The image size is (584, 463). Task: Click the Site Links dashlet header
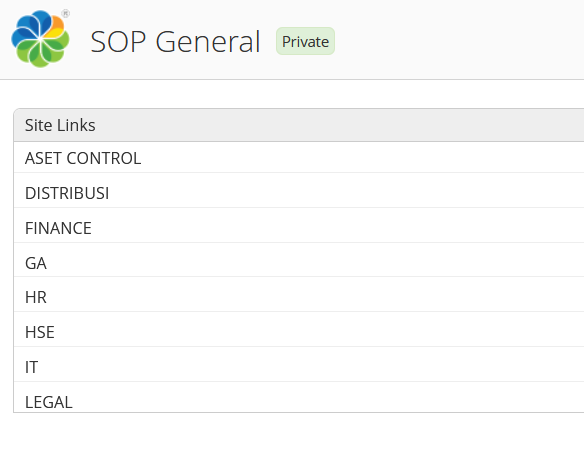pyautogui.click(x=299, y=125)
